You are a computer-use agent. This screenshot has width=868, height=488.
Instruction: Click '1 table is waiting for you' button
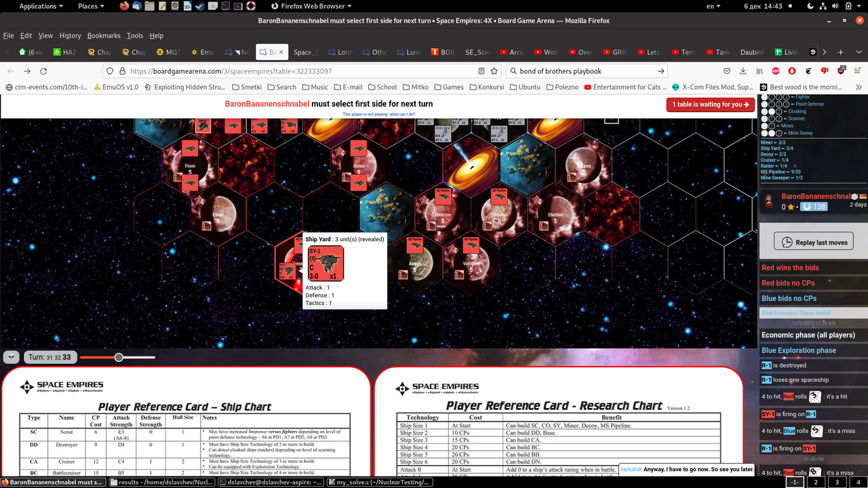click(711, 104)
